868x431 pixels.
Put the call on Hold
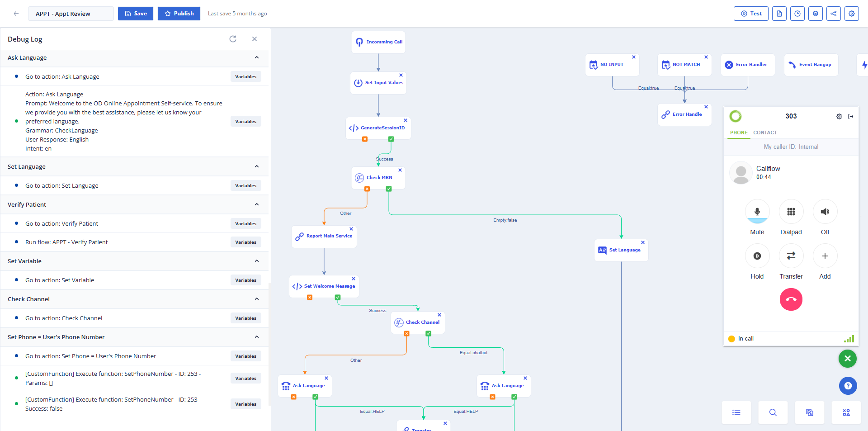pos(757,256)
